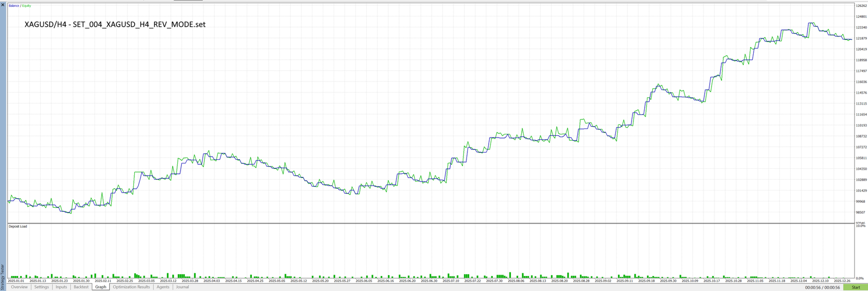Click the 2025.12.26 date label
Image resolution: width=868 pixels, height=291 pixels.
[842, 281]
